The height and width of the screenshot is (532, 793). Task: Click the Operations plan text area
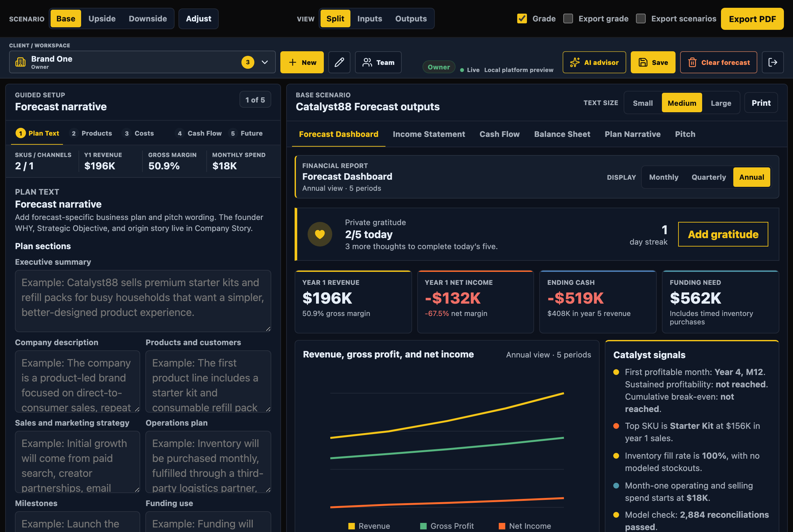click(x=208, y=462)
